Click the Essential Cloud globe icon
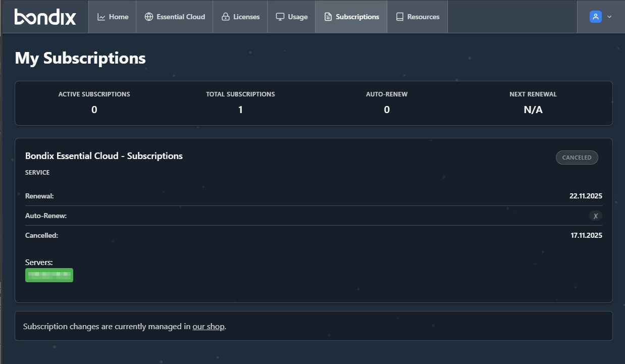 tap(148, 17)
